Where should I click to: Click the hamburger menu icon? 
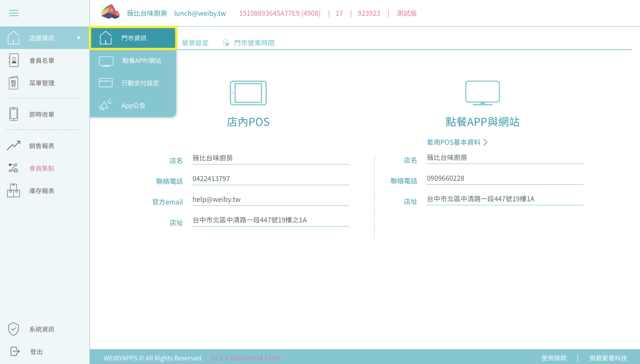14,13
